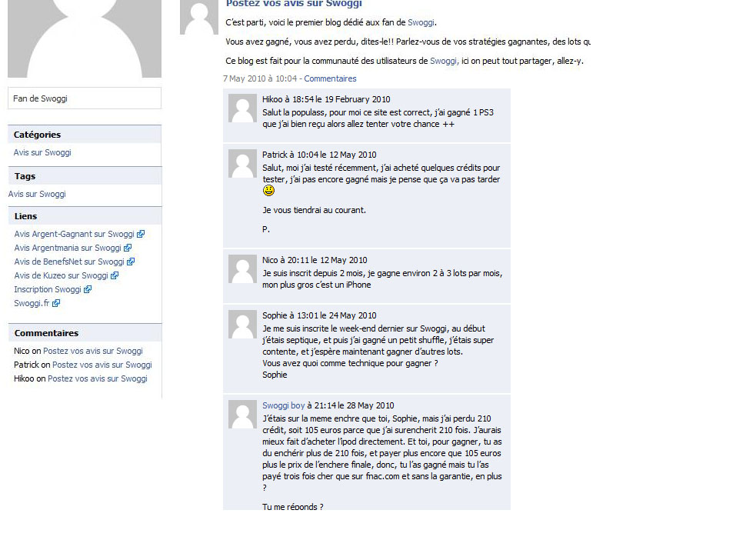The width and height of the screenshot is (756, 540).
Task: Follow the Inscription Swoggi link
Action: [47, 289]
